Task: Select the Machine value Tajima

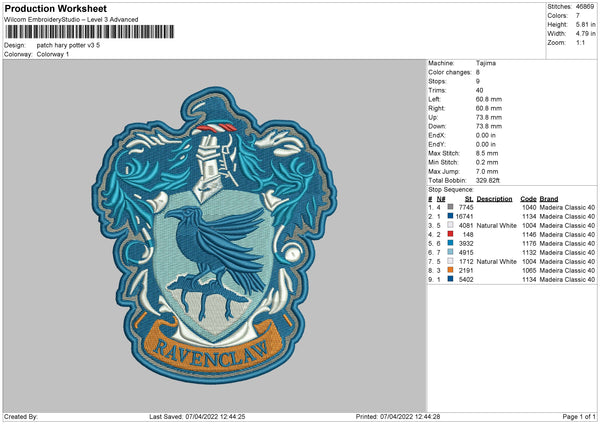Action: (486, 63)
